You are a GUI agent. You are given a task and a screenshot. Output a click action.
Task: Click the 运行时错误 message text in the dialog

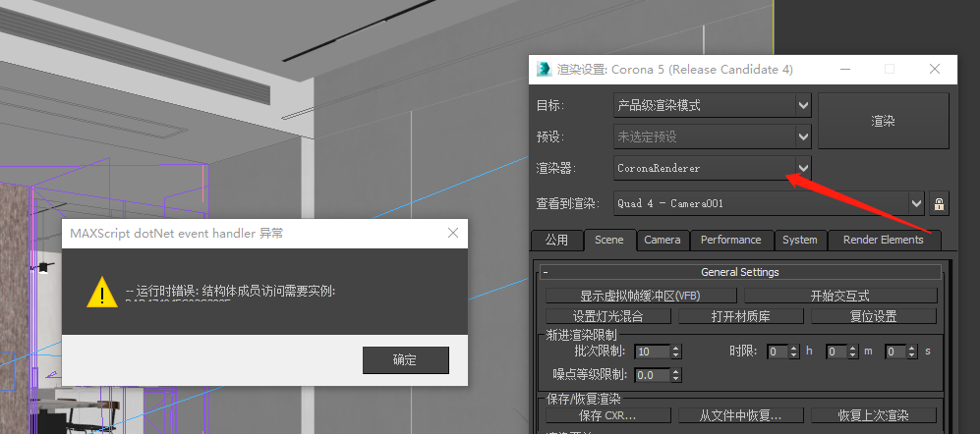(231, 291)
